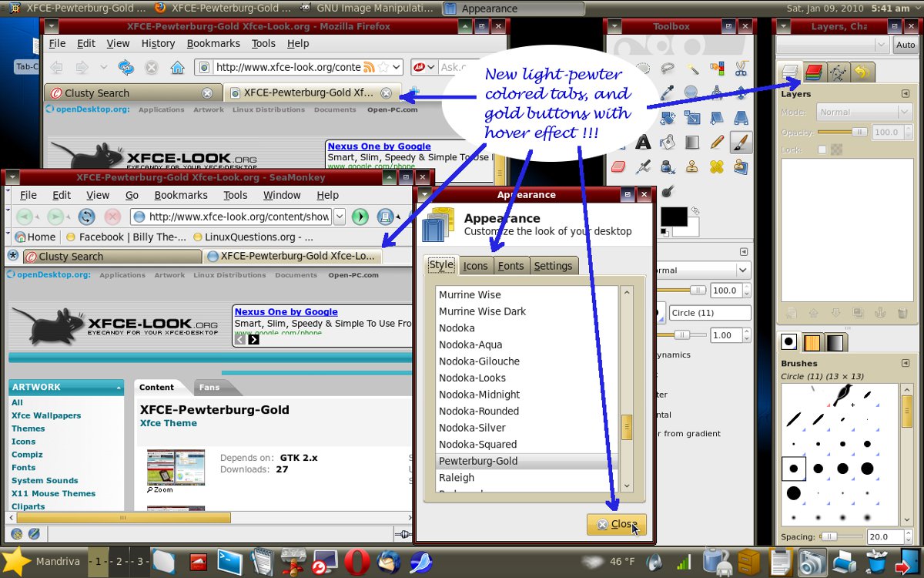
Task: Swap foreground and background colors arrow
Action: point(695,210)
